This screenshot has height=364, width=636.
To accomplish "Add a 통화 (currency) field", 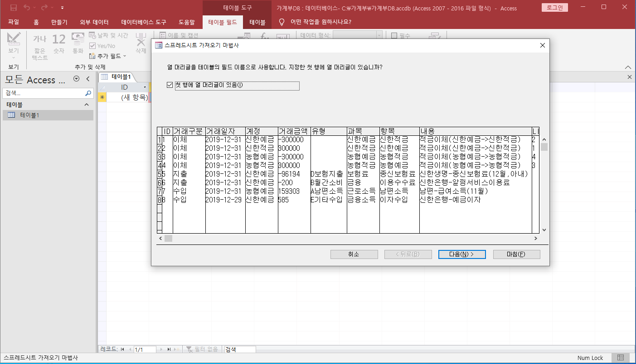I will pos(78,44).
